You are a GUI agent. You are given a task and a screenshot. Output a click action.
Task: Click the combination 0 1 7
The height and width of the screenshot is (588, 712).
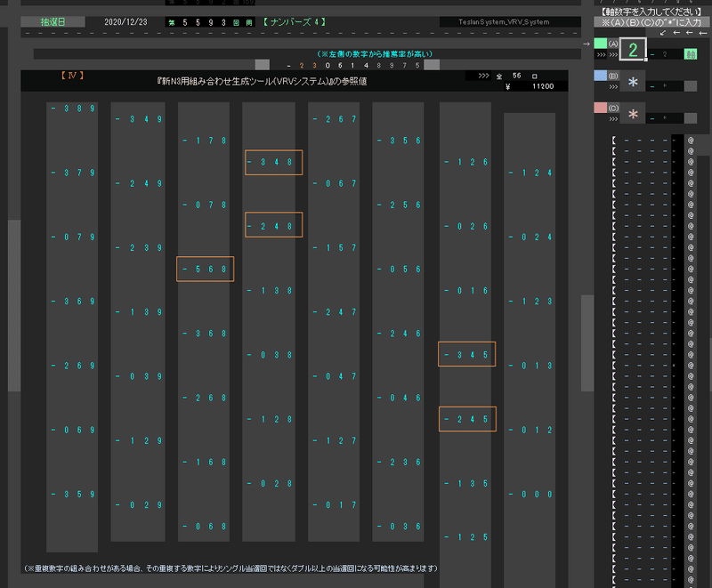coord(335,505)
